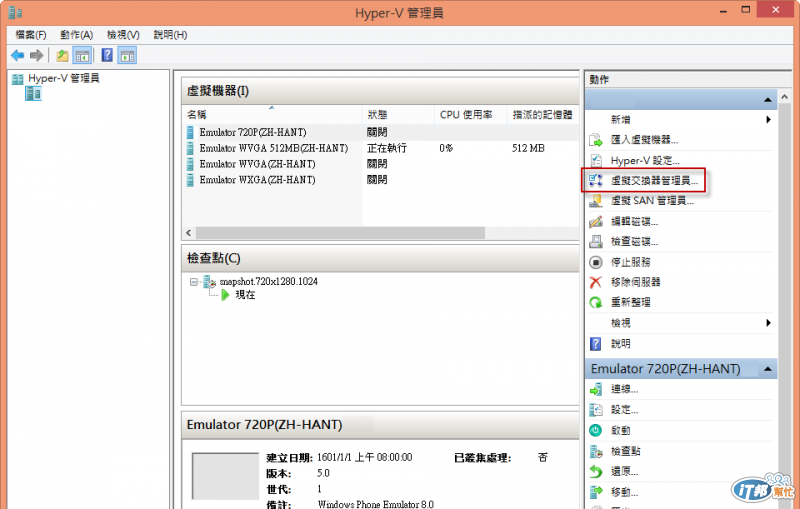
Task: Click 停止服務 action text
Action: (631, 262)
